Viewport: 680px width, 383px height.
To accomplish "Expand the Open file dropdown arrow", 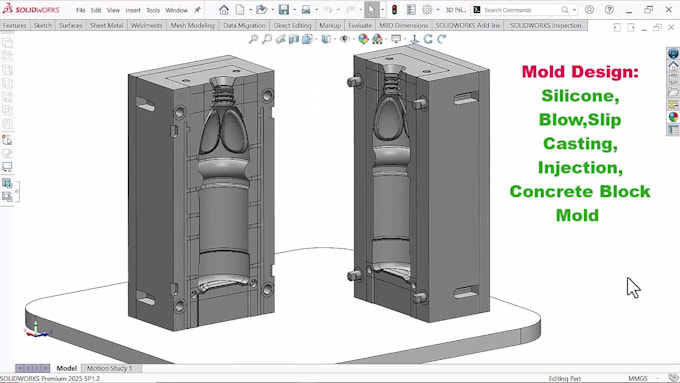I will click(272, 10).
